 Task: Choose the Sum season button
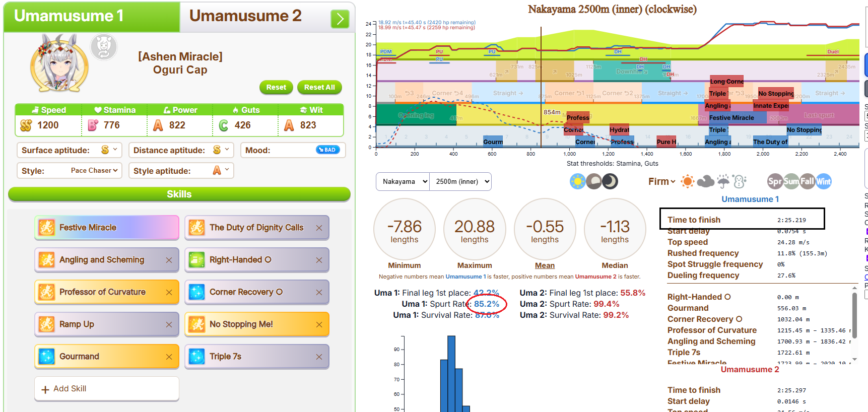click(791, 181)
